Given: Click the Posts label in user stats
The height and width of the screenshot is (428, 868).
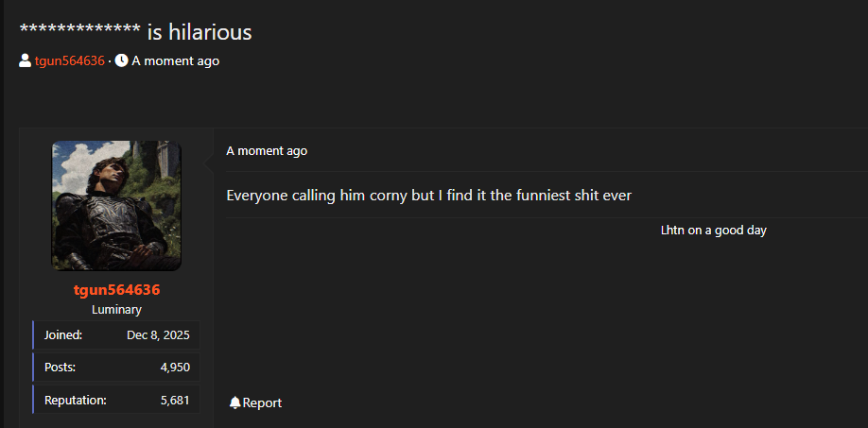Looking at the screenshot, I should (x=60, y=368).
